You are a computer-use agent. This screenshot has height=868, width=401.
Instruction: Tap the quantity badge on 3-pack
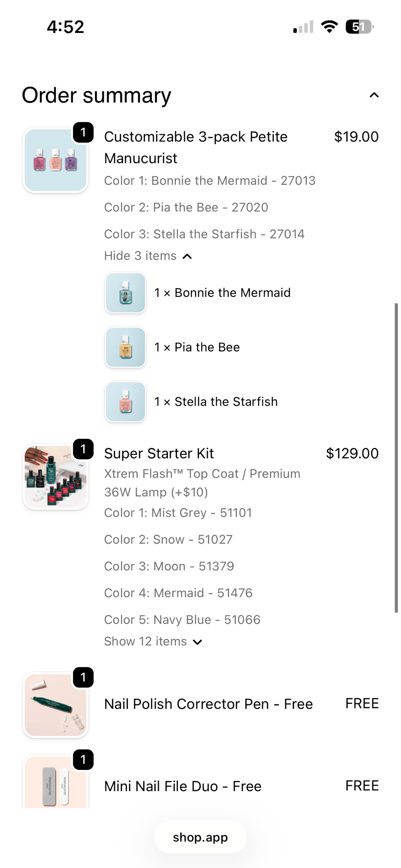pos(83,132)
